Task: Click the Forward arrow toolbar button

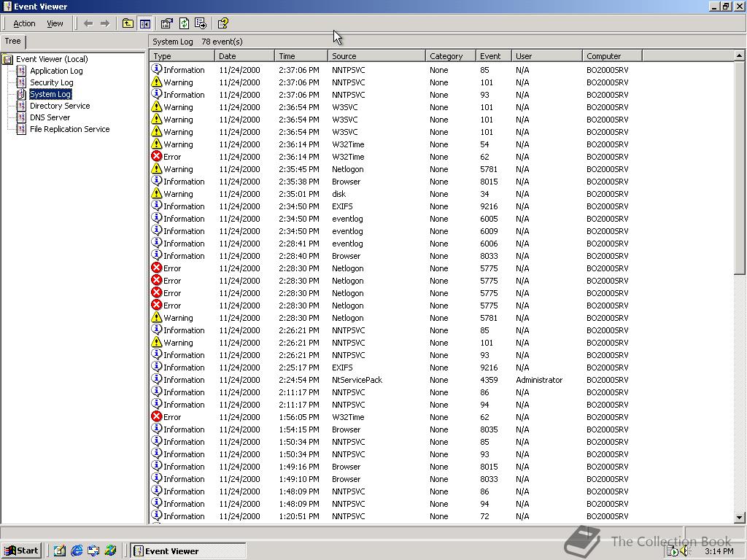Action: pyautogui.click(x=105, y=23)
